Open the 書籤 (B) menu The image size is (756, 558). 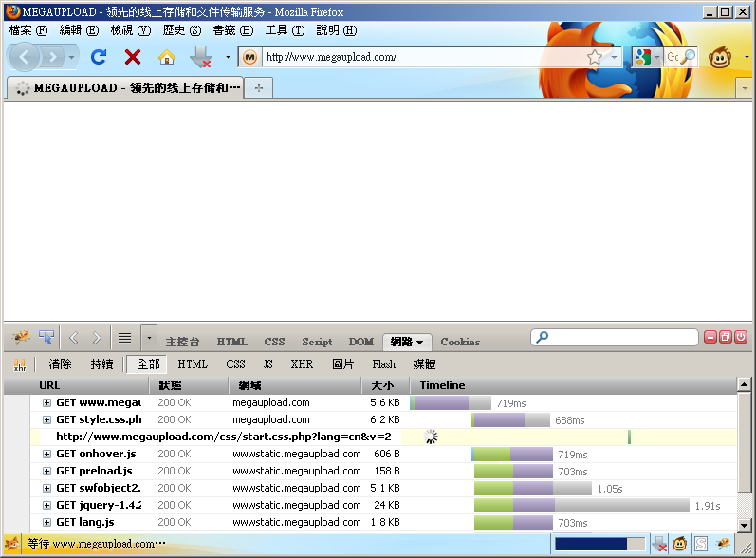coord(233,30)
